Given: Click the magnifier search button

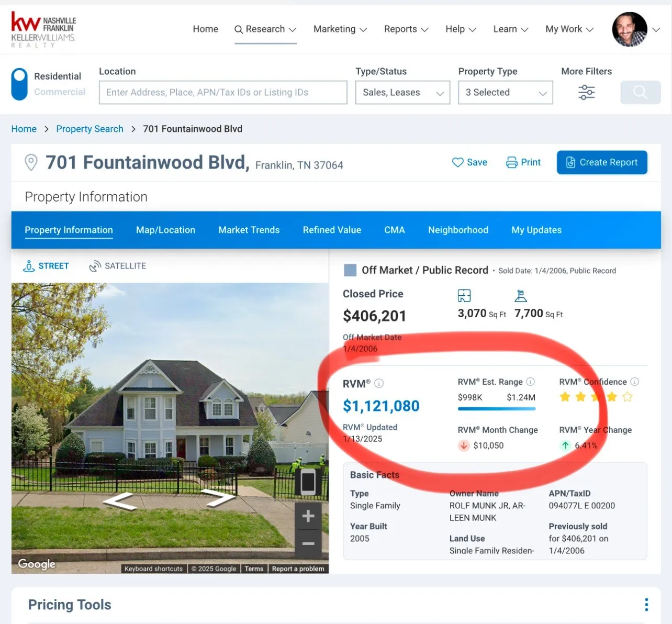Looking at the screenshot, I should 641,92.
